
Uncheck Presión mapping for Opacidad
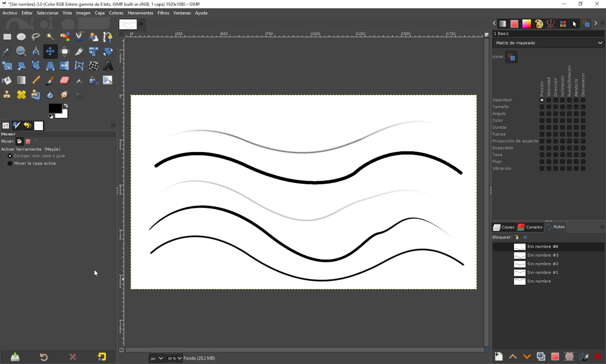pos(542,100)
